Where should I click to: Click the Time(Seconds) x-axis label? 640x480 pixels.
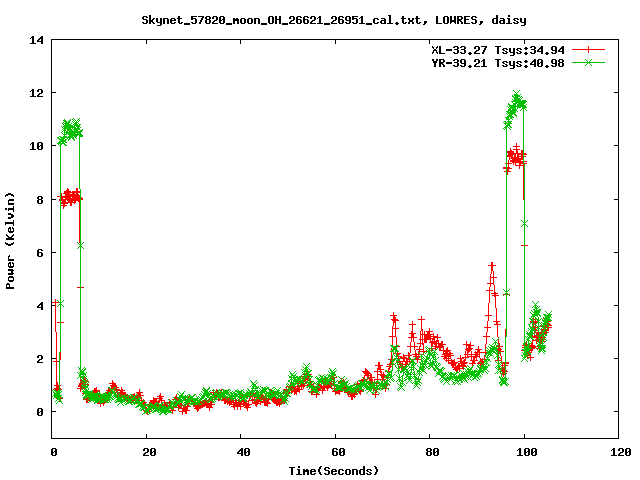coord(333,471)
